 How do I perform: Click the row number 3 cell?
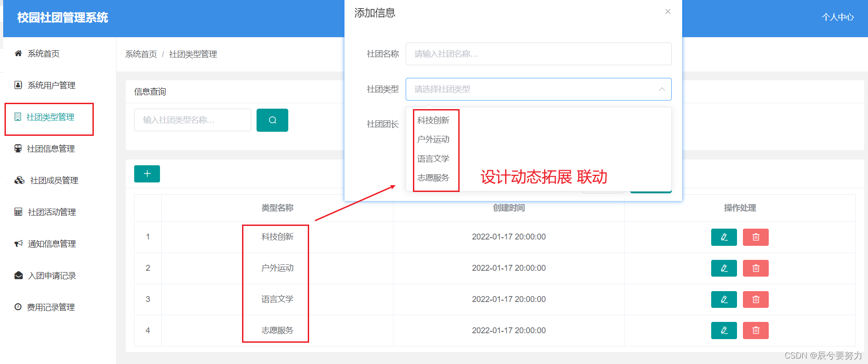148,299
